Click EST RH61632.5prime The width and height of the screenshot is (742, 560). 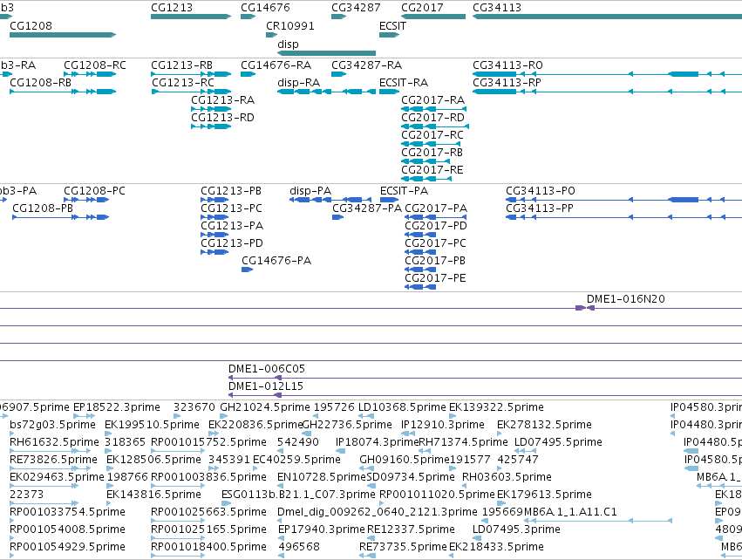[54, 442]
